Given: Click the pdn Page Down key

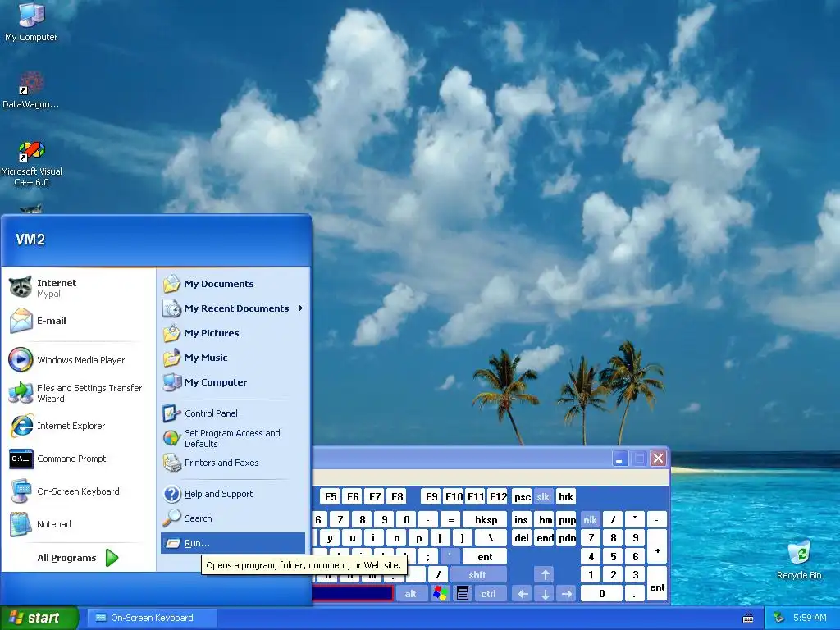Looking at the screenshot, I should click(567, 538).
